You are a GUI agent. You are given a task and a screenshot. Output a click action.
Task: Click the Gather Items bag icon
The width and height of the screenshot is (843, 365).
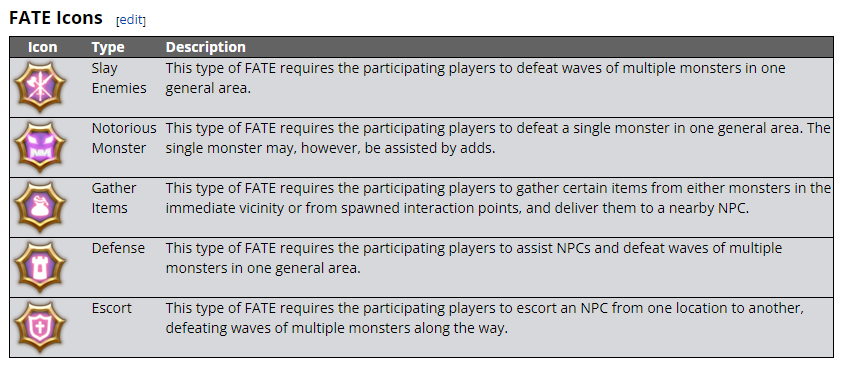40,207
